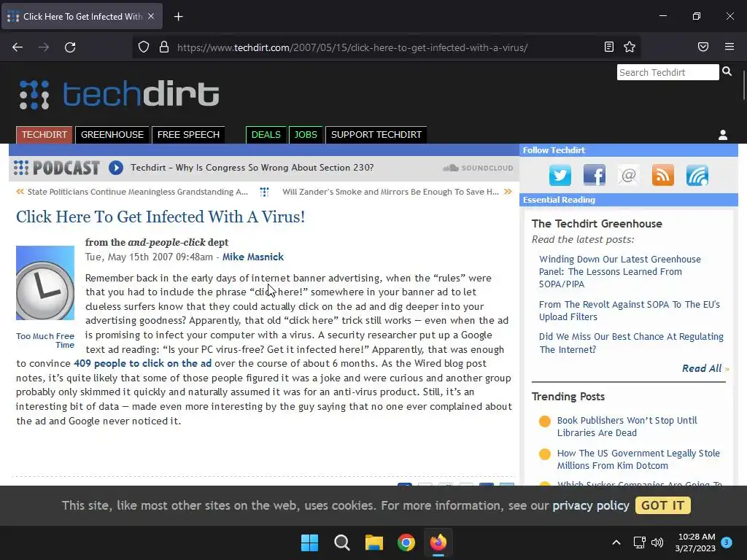This screenshot has width=747, height=560.
Task: Type in the Search Techdirt field
Action: pos(667,72)
